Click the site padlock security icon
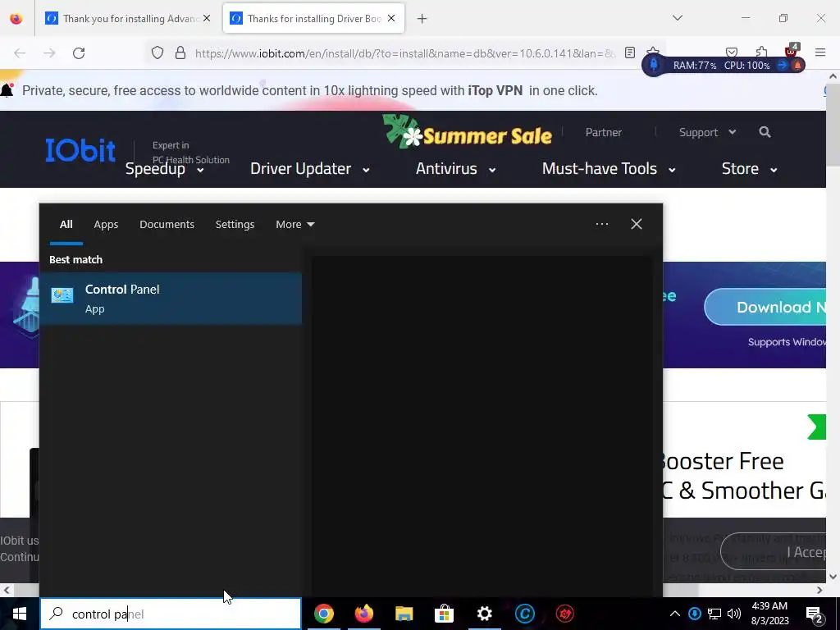Image resolution: width=840 pixels, height=630 pixels. pos(180,52)
